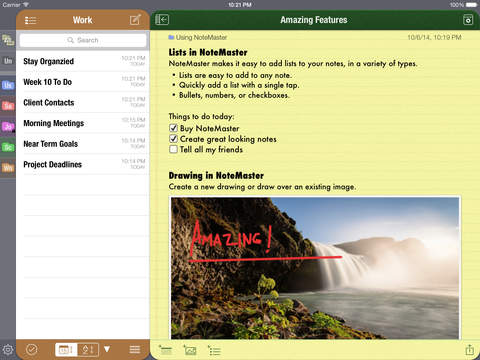
Task: Select the green Sc folder in sidebar
Action: pyautogui.click(x=8, y=147)
